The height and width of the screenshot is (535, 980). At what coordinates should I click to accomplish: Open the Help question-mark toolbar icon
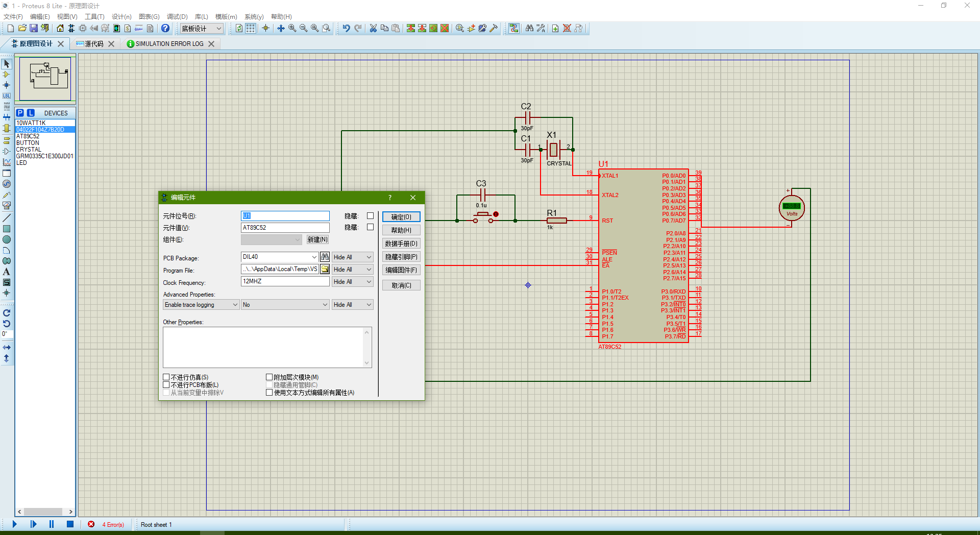165,28
